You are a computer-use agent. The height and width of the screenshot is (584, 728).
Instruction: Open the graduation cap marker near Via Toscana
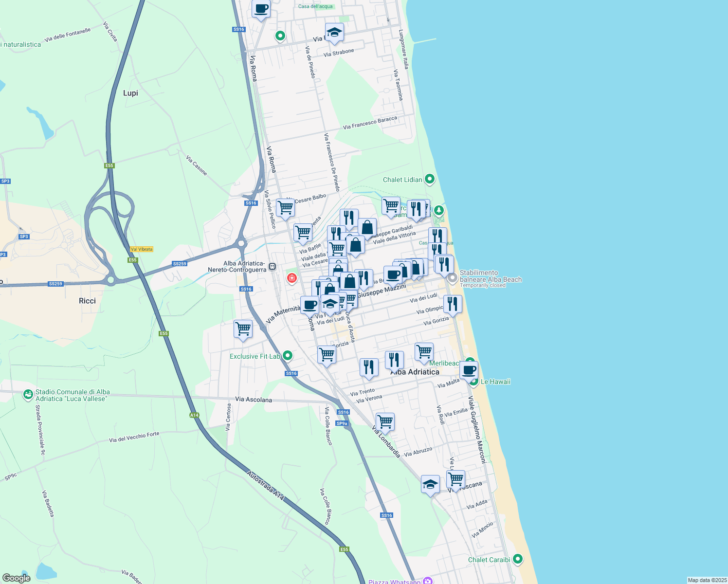[x=430, y=484]
